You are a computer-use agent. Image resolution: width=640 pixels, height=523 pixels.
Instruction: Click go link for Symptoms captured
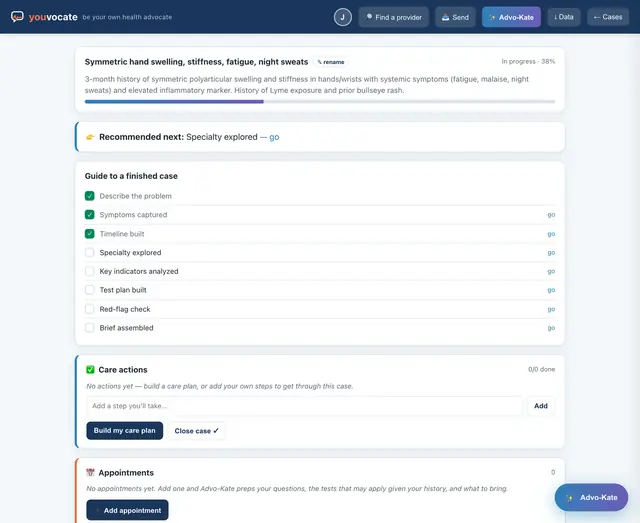click(551, 215)
